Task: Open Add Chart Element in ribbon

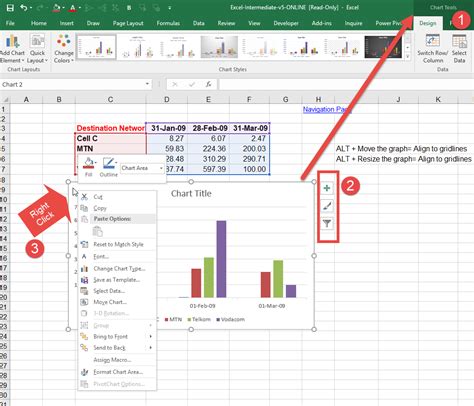Action: tap(12, 49)
